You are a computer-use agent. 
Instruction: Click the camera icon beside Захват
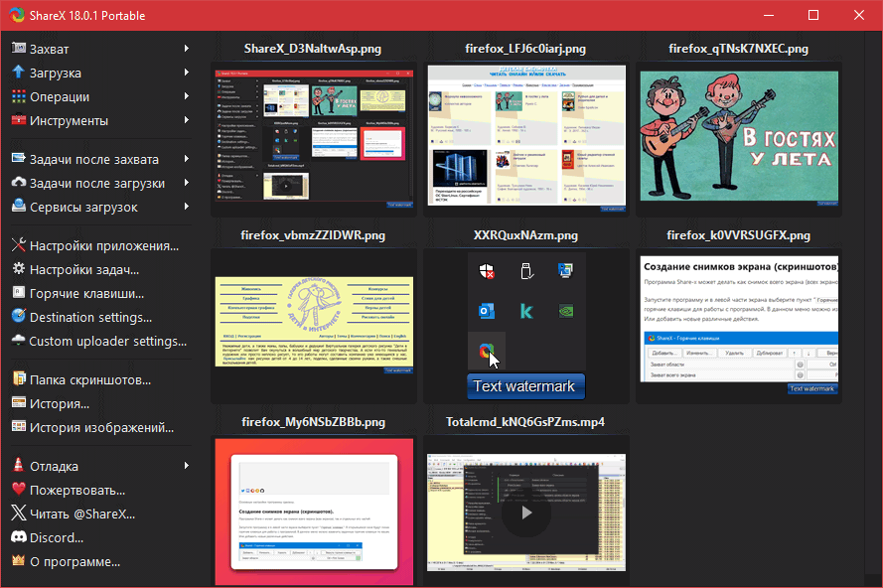pos(18,49)
